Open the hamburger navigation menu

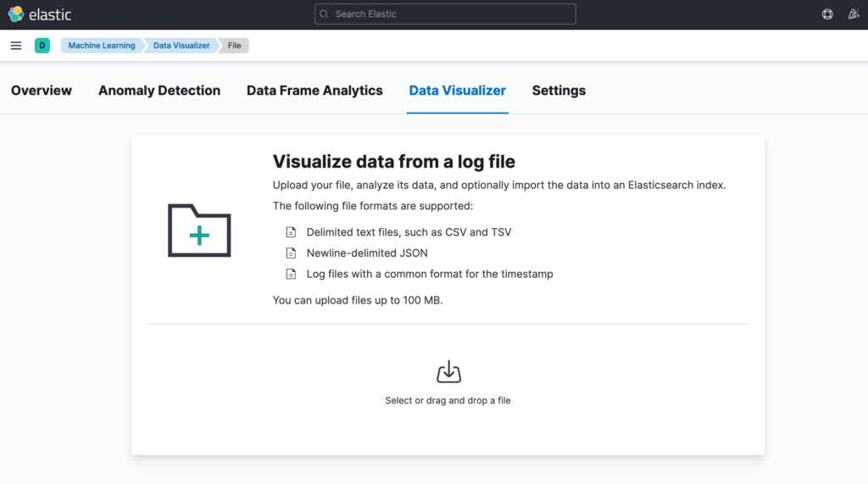point(15,46)
